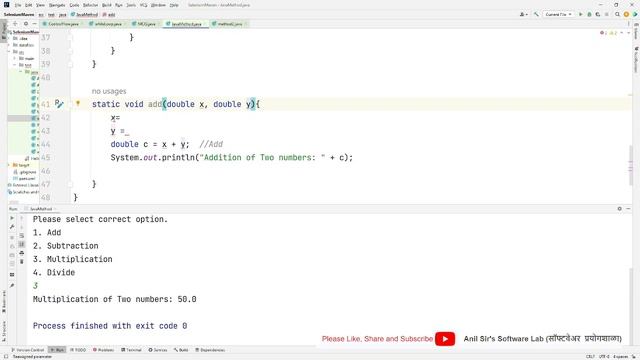Open the Problems tool window button
Screen dimensions: 640x360
[x=103, y=350]
